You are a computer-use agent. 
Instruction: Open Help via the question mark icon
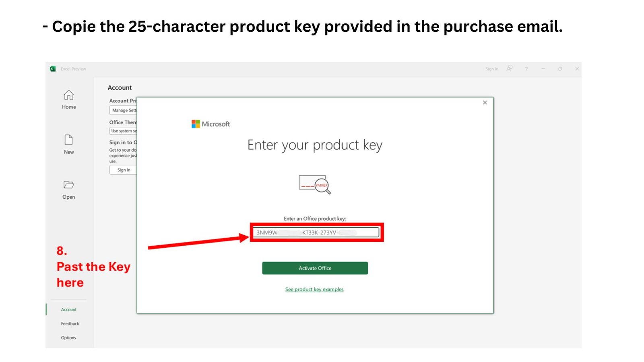pyautogui.click(x=526, y=69)
